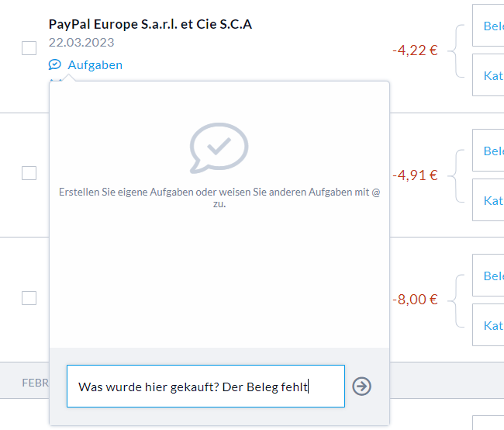The height and width of the screenshot is (430, 504).
Task: Click the -8,00 € amount
Action: (415, 300)
